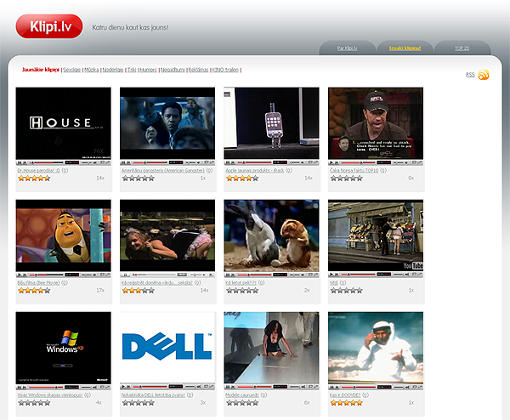
Task: Open the Reklāmas category link
Action: coord(197,70)
